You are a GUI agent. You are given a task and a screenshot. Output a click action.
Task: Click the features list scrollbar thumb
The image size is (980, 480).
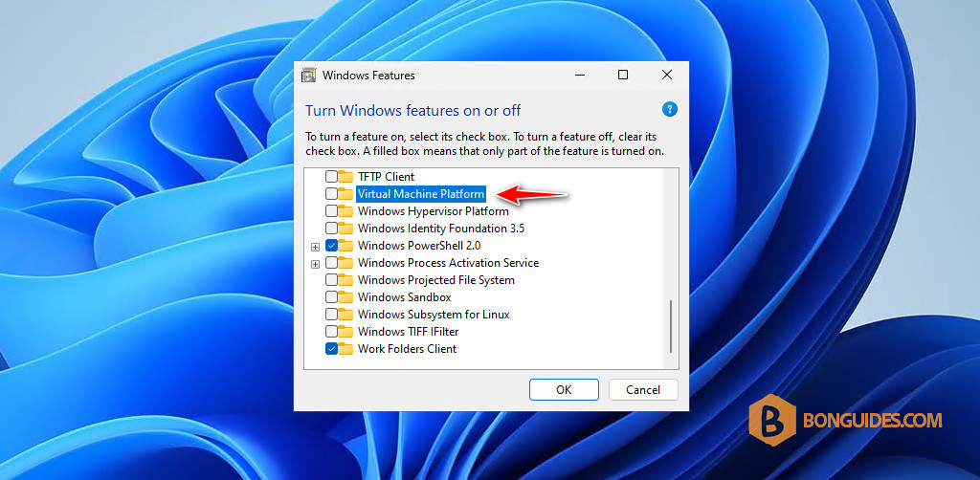(x=671, y=326)
